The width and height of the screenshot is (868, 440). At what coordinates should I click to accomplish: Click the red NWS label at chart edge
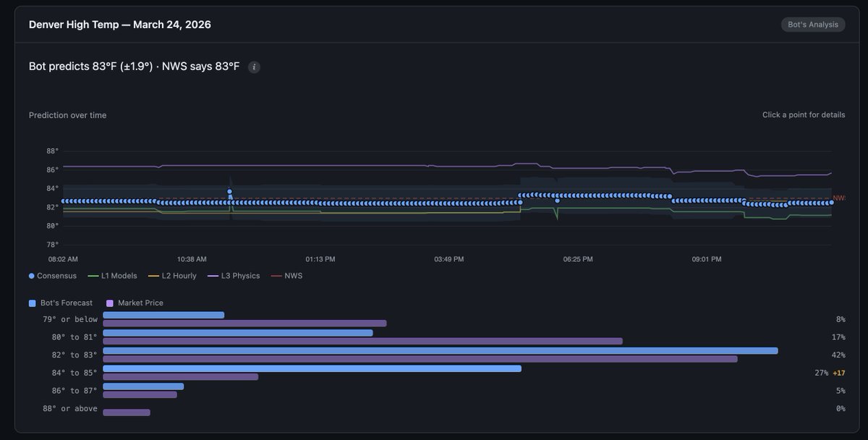point(839,198)
